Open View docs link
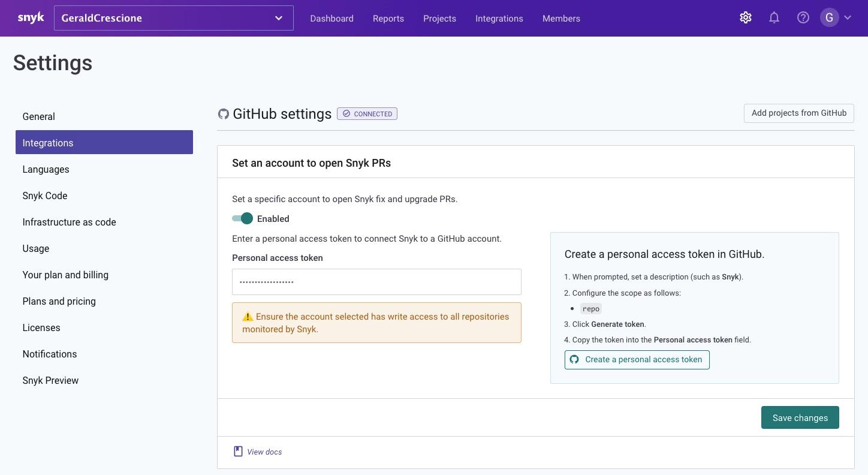 tap(264, 452)
